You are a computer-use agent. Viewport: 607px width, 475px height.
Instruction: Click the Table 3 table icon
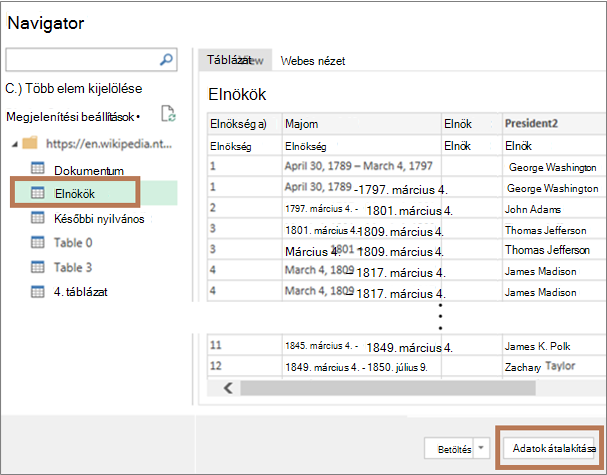tap(38, 267)
